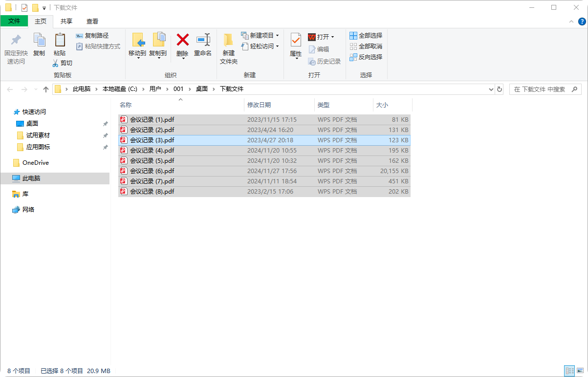Click 复制路径 in the clipboard group

(x=92, y=36)
